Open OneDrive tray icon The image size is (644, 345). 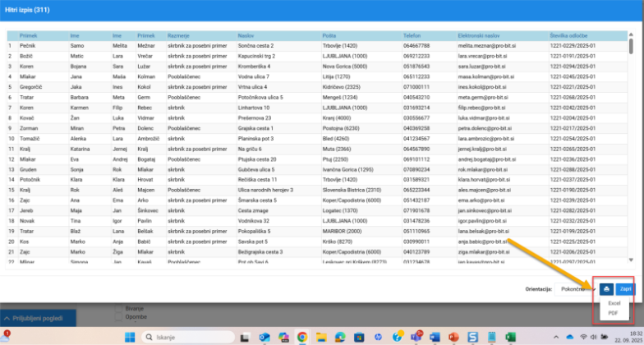tap(570, 337)
